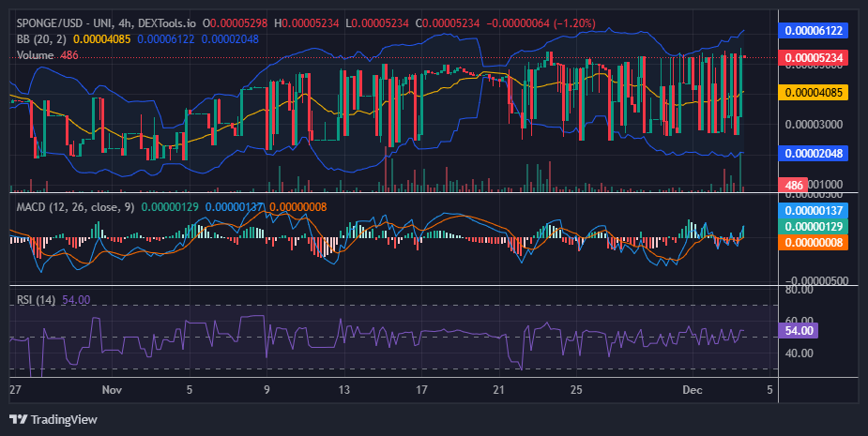The width and height of the screenshot is (868, 436).
Task: Click the RSI legend value 54.00
Action: coord(76,300)
